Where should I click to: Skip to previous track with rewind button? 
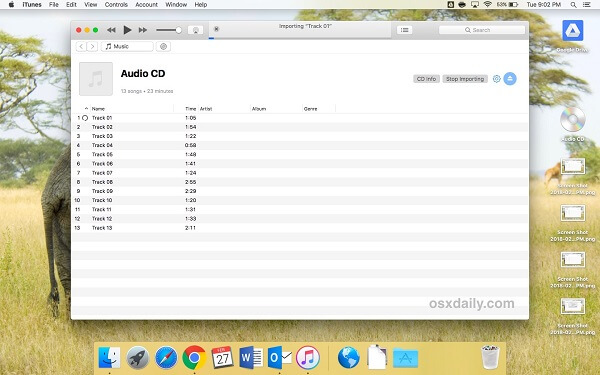click(x=111, y=30)
